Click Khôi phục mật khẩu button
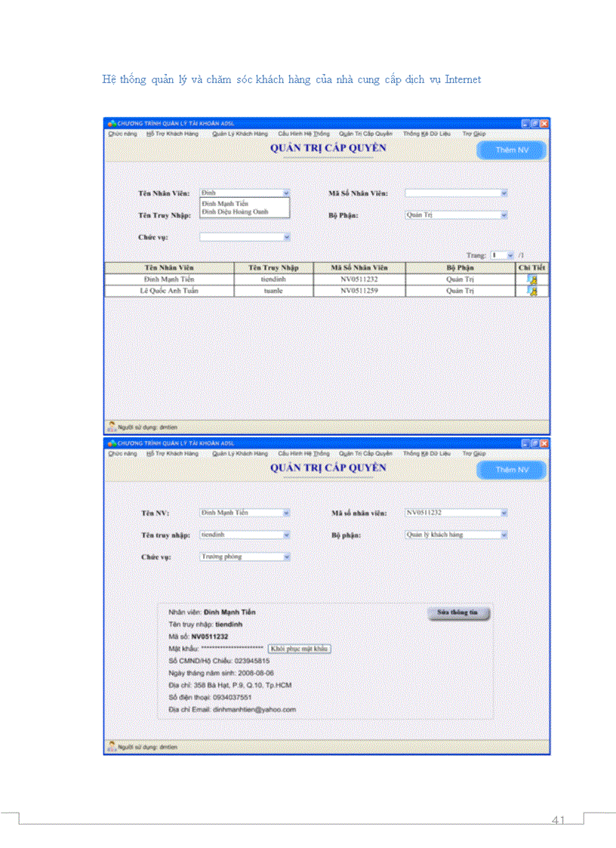This screenshot has width=616, height=848. tap(300, 648)
